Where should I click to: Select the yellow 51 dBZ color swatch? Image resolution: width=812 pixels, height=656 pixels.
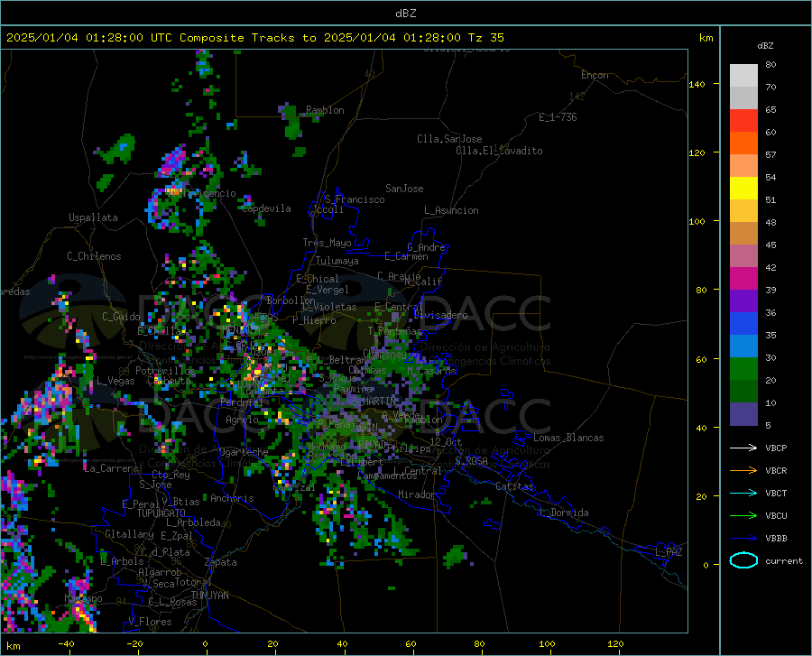pyautogui.click(x=743, y=189)
